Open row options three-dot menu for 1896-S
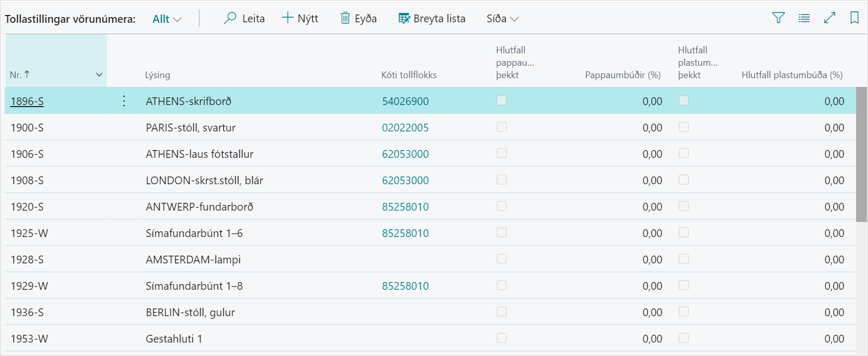 (x=124, y=101)
